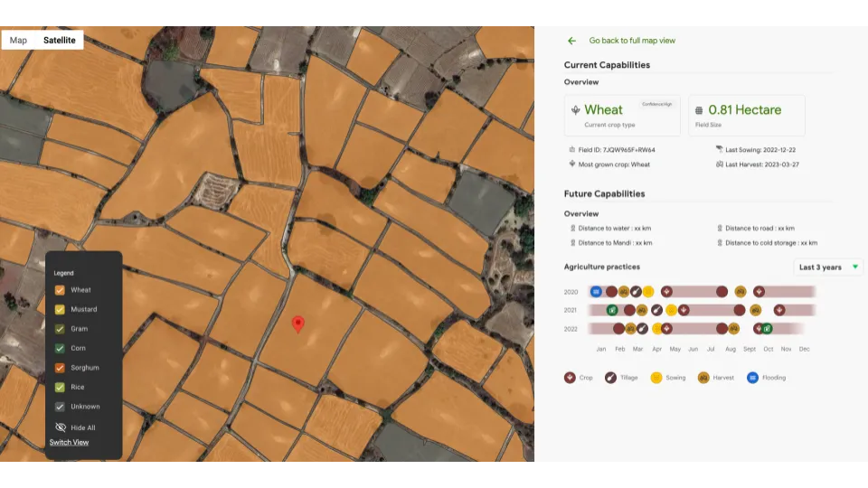Viewport: 868px width, 488px height.
Task: Click the Harvest legend icon below timeline
Action: pos(703,378)
